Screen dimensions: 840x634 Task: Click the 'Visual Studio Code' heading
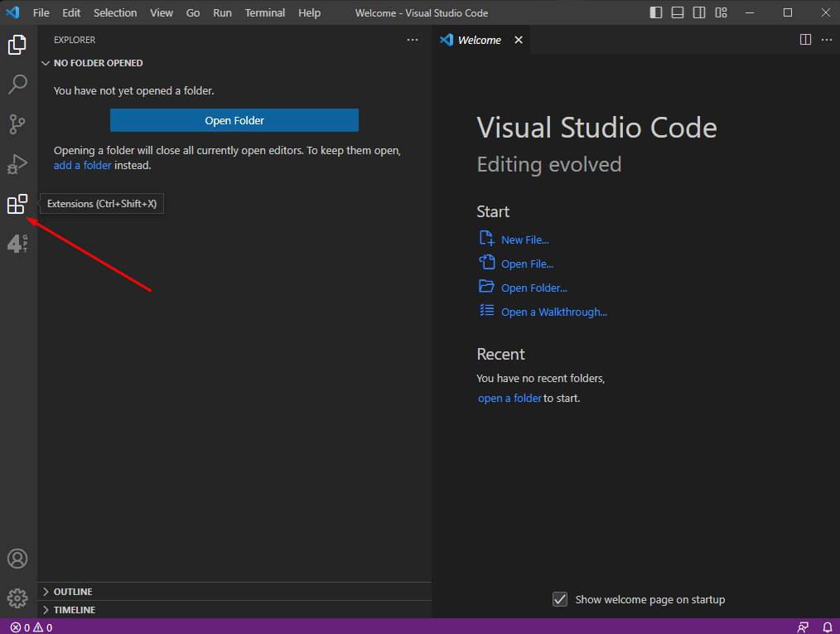click(x=596, y=128)
